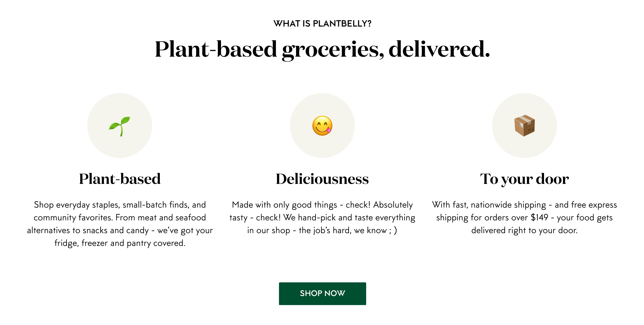Image resolution: width=644 pixels, height=325 pixels.
Task: Select the 'Deliciousness' column heading
Action: coord(322,179)
